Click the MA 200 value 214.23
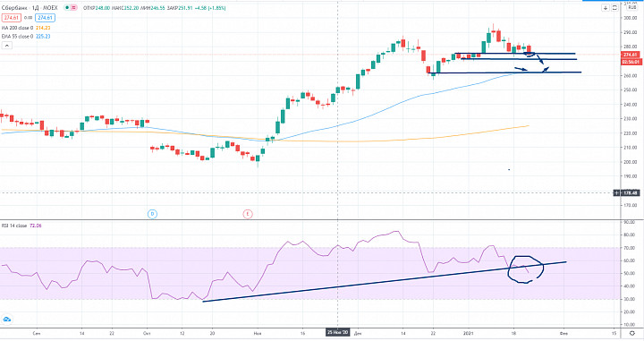 [x=43, y=28]
